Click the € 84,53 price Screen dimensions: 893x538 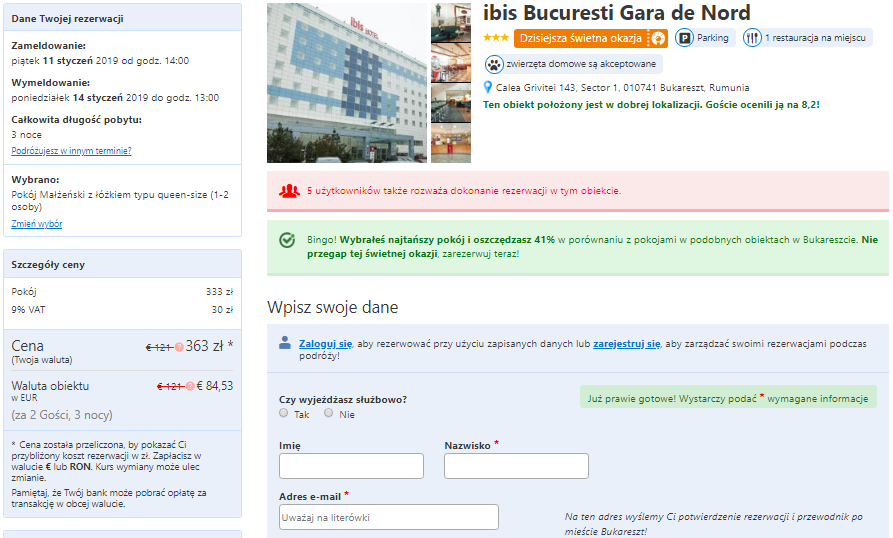(215, 386)
